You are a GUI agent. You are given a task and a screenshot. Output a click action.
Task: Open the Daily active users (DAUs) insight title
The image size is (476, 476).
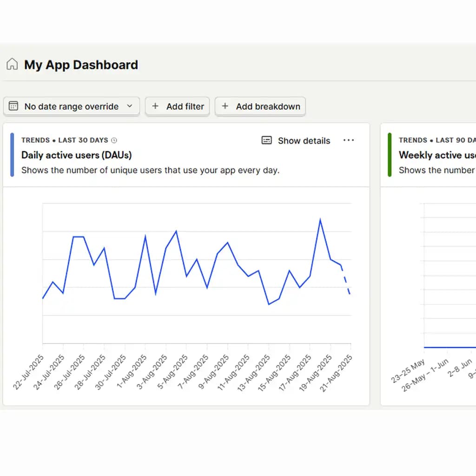tap(77, 155)
